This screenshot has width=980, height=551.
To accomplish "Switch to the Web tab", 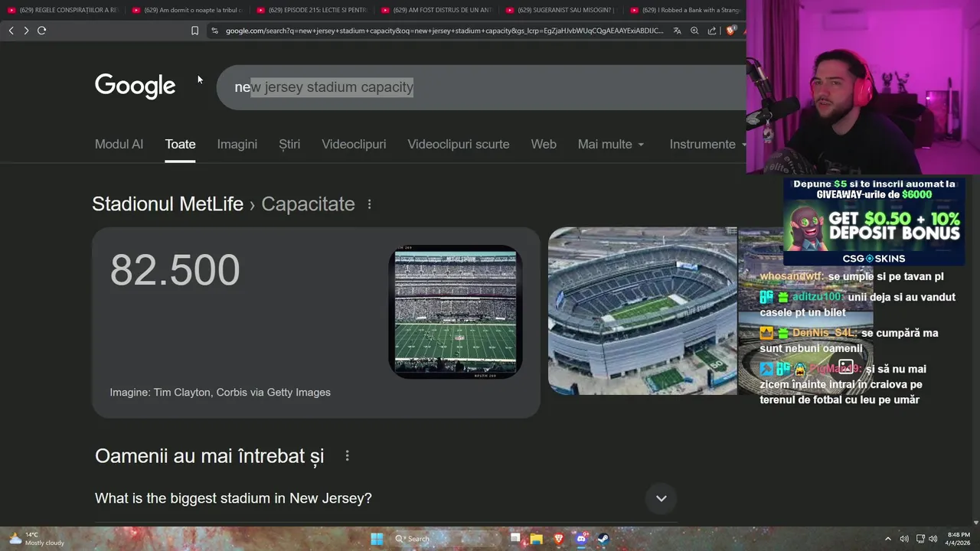I will click(x=544, y=144).
